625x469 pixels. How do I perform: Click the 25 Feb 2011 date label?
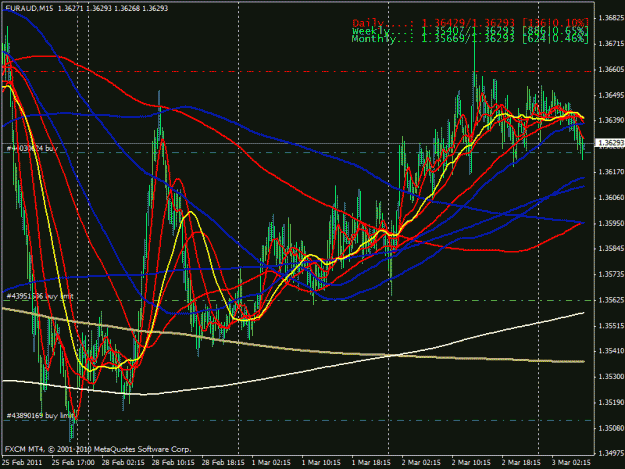(22, 463)
